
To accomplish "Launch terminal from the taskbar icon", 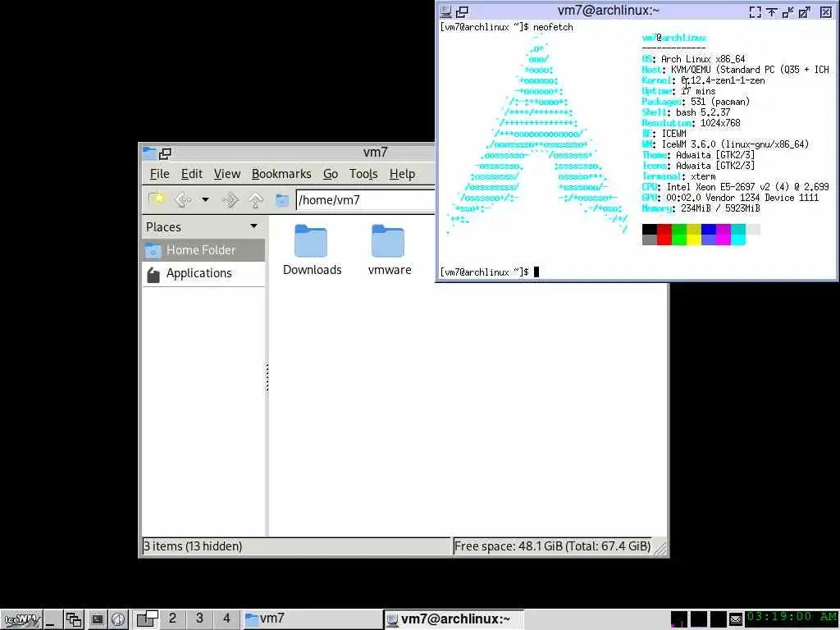I will click(x=97, y=620).
